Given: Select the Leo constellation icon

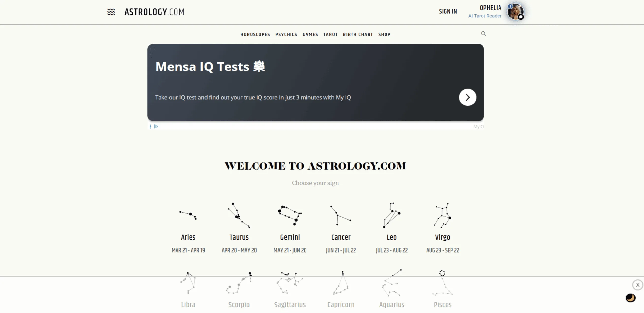Looking at the screenshot, I should (x=391, y=215).
